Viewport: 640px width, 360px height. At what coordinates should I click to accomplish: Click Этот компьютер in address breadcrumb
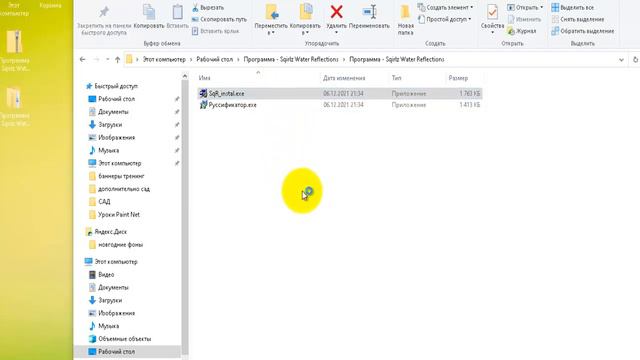click(164, 60)
